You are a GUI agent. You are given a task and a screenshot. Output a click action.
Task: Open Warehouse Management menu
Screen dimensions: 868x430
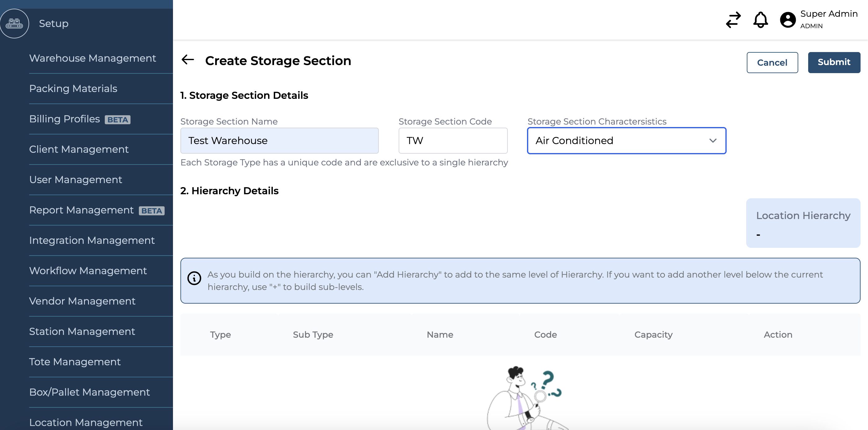[92, 58]
